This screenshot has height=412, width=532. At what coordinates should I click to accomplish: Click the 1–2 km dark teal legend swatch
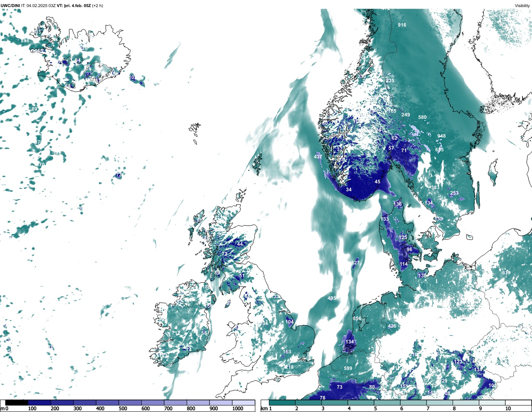coord(282,402)
